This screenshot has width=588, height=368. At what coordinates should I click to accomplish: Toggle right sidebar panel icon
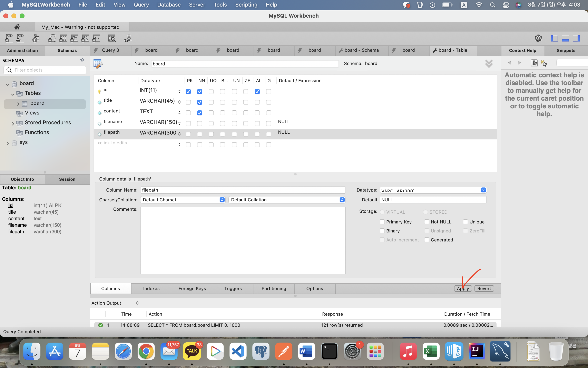(576, 38)
